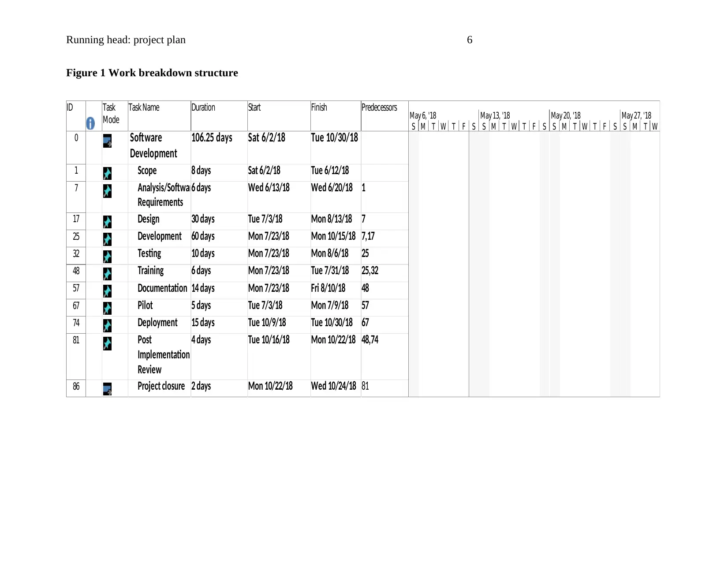Click the Tue 10/16/18 start date
The image size is (728, 562).
coord(269,340)
